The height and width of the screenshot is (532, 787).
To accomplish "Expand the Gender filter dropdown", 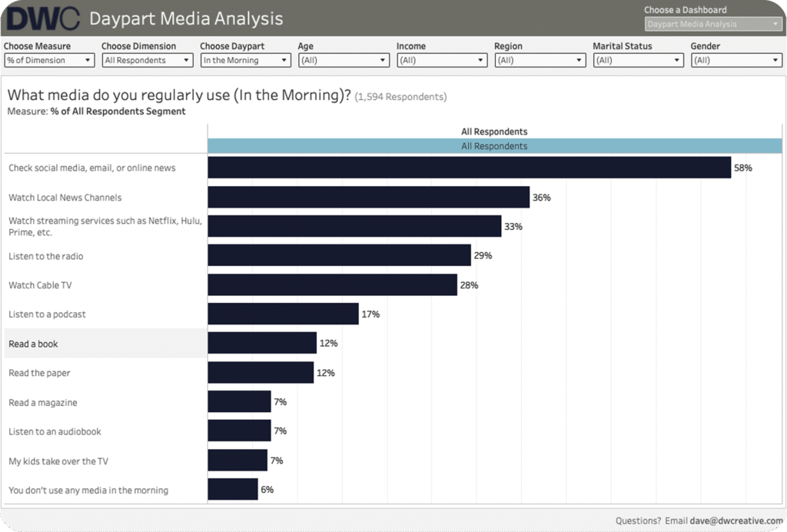I will tap(736, 60).
